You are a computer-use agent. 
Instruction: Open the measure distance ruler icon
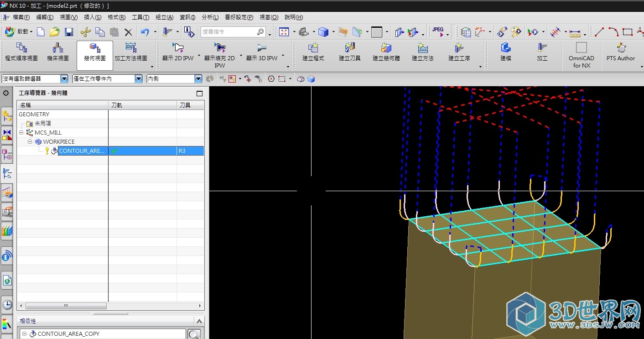point(575,32)
